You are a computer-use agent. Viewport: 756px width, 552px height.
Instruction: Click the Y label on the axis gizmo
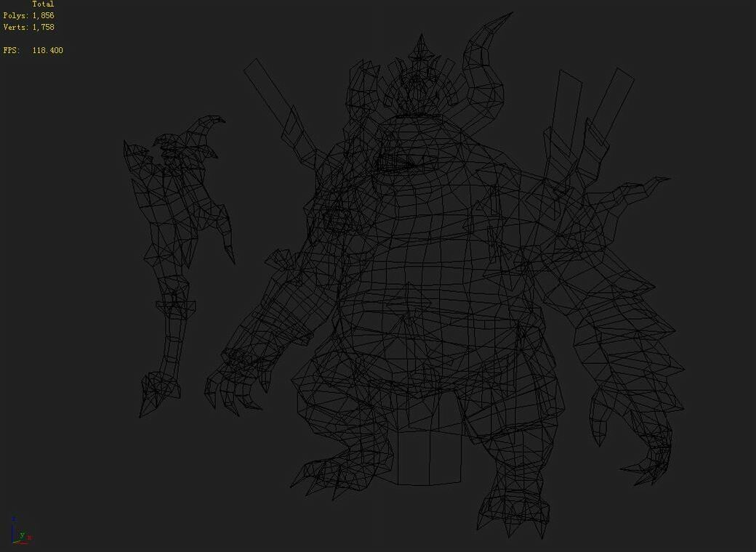[x=22, y=536]
